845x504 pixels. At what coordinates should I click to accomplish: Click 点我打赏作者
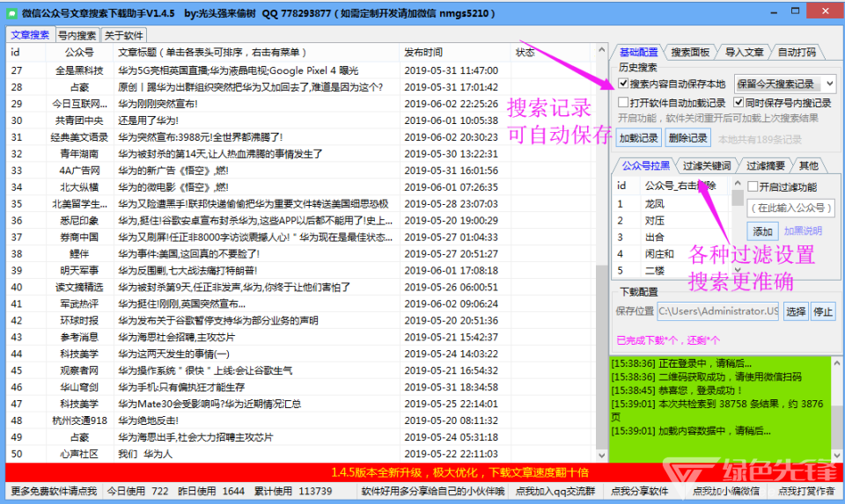pyautogui.click(x=805, y=491)
